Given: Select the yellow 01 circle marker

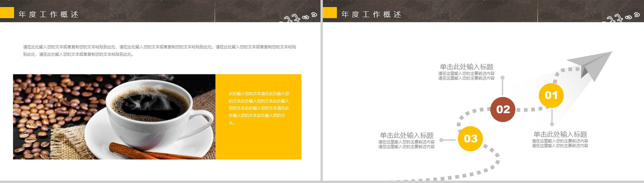Looking at the screenshot, I should [x=551, y=95].
